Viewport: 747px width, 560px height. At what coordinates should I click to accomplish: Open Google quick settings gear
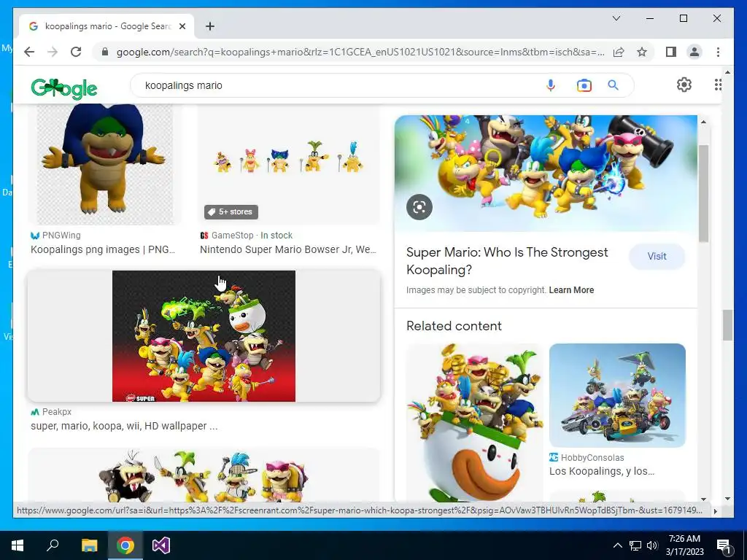click(684, 85)
